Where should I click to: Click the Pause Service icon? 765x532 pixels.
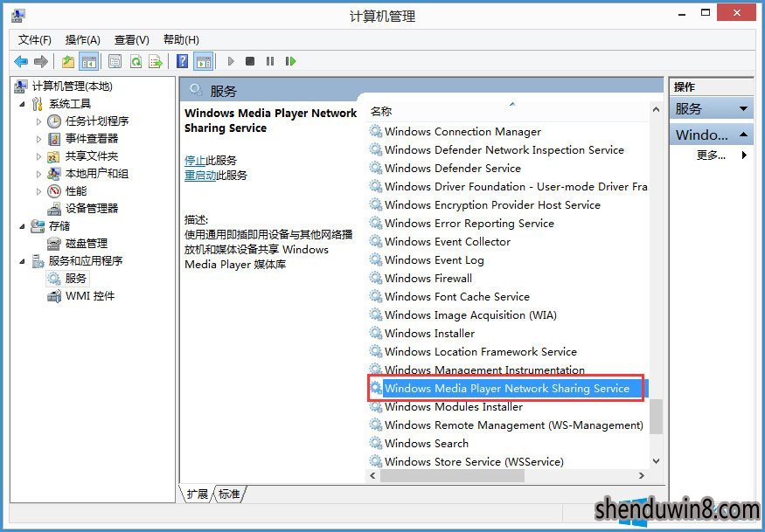[x=270, y=61]
